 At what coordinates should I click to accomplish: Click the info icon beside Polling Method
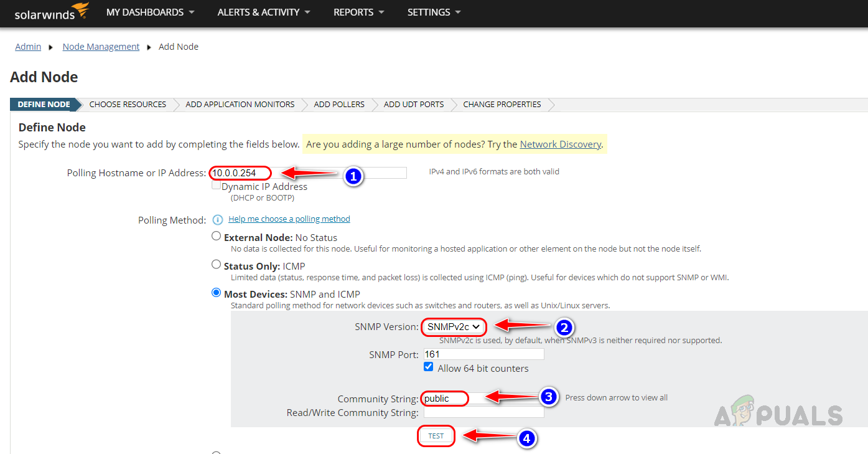217,219
